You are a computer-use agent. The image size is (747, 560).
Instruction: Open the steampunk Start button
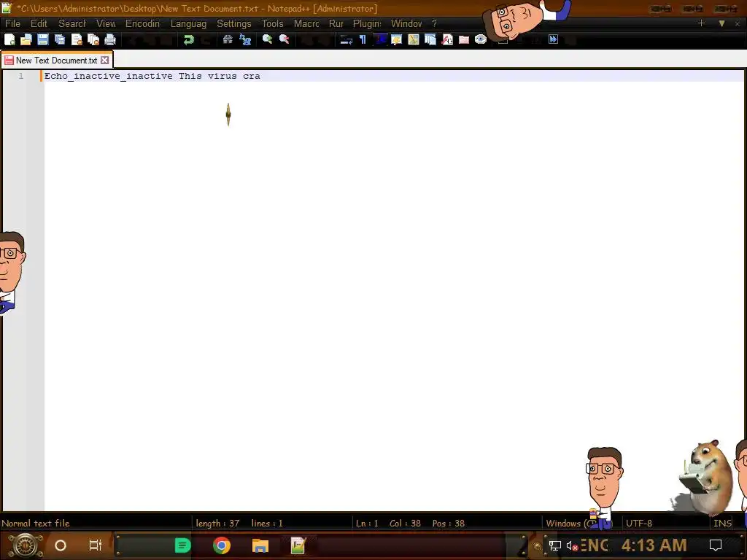(26, 545)
